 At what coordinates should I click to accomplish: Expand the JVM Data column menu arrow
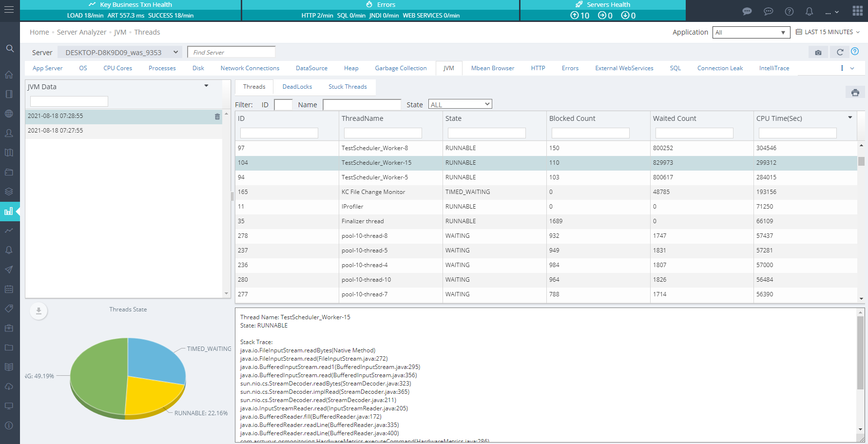tap(206, 86)
